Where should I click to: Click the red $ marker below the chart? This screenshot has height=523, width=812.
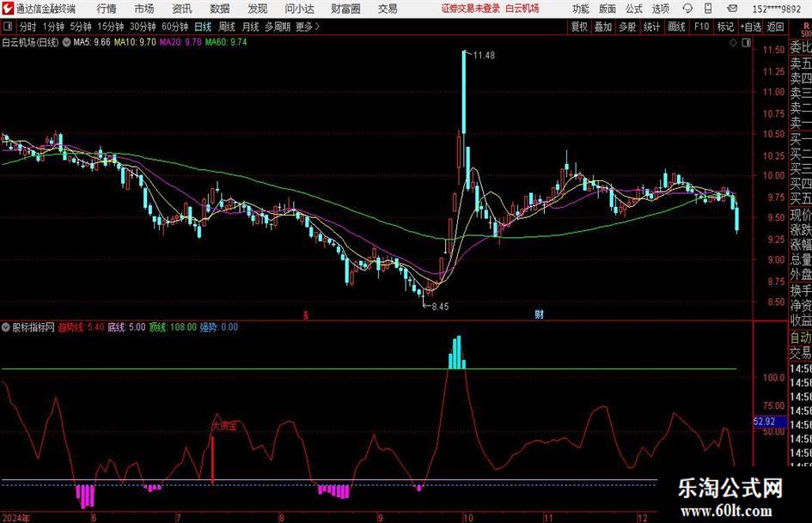point(306,314)
